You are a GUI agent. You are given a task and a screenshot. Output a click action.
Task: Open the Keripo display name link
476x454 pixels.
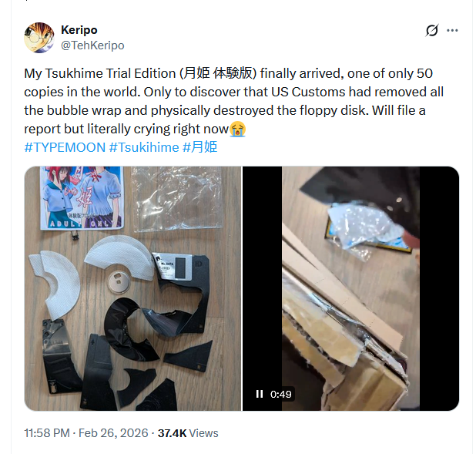pyautogui.click(x=79, y=30)
